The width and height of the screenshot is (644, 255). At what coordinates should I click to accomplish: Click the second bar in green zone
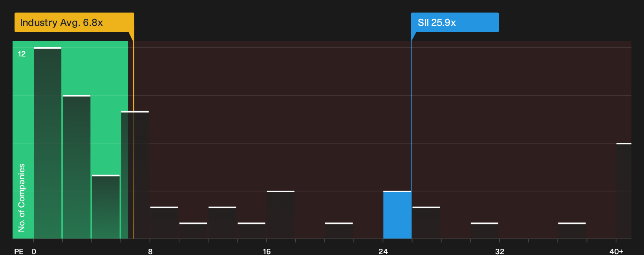pos(77,167)
